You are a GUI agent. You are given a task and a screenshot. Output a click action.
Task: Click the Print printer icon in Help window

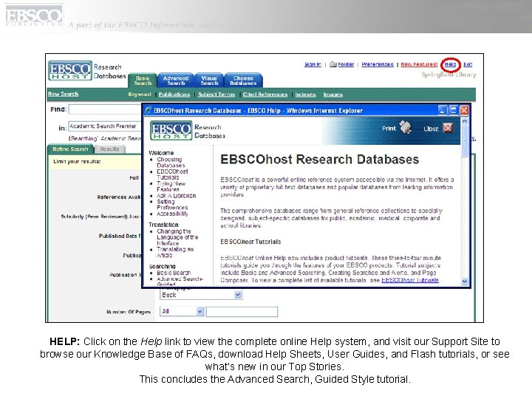[x=405, y=128]
